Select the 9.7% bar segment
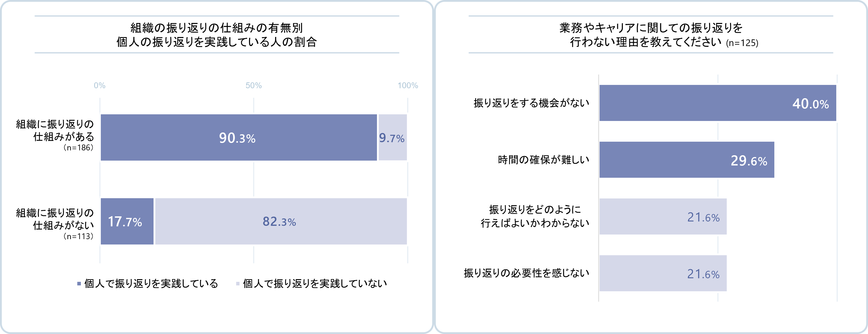This screenshot has width=868, height=334. [393, 137]
